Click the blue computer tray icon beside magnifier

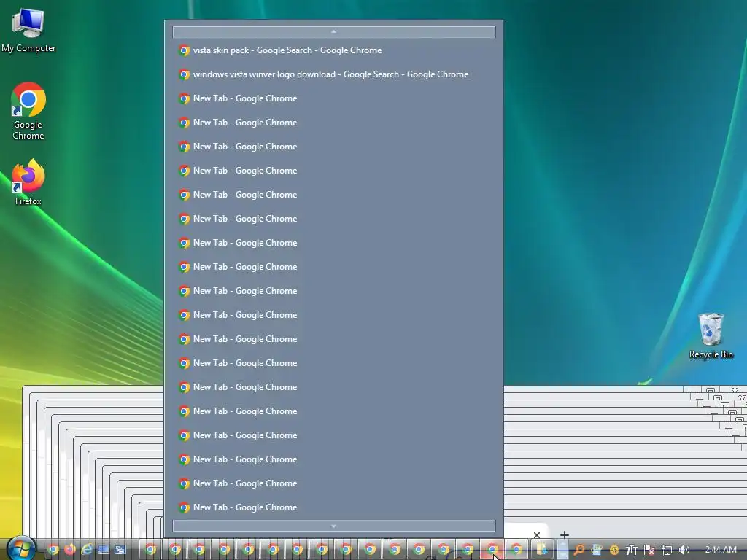[597, 550]
